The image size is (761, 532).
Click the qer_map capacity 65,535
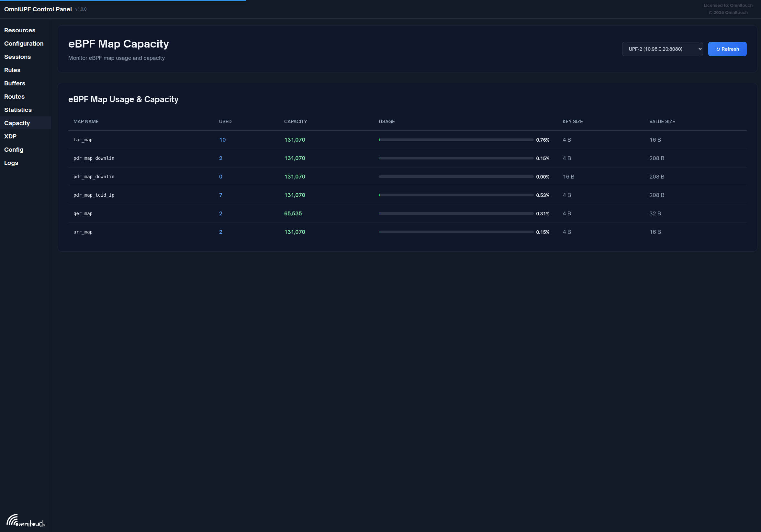pos(293,213)
